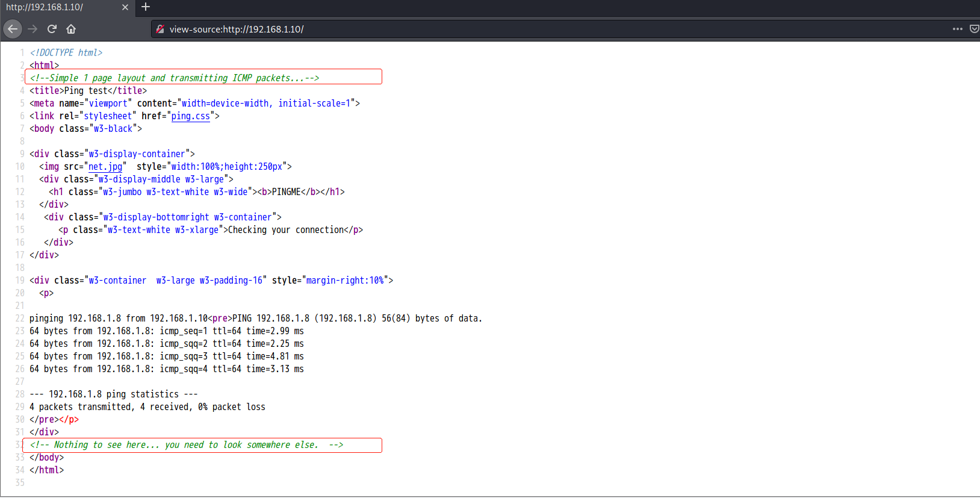Open a new browser tab
The width and height of the screenshot is (980, 498).
[146, 7]
